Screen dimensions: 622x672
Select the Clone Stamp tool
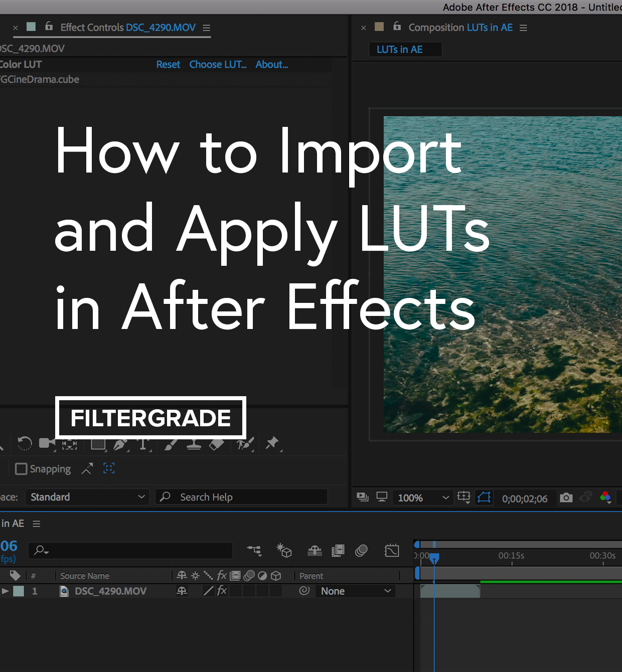pyautogui.click(x=194, y=444)
